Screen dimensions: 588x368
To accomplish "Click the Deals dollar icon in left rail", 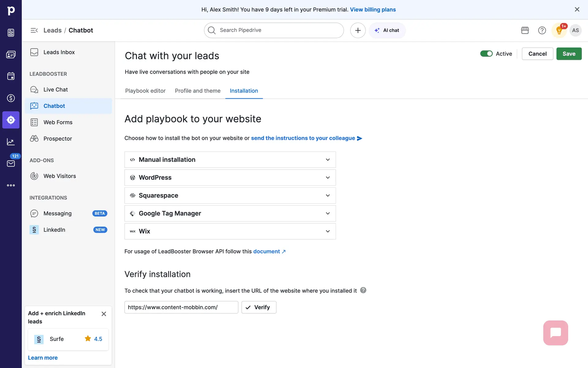I will pyautogui.click(x=11, y=98).
